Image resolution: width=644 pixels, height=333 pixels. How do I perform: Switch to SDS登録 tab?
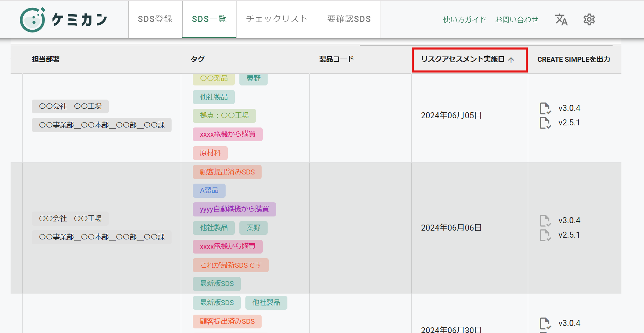click(155, 19)
